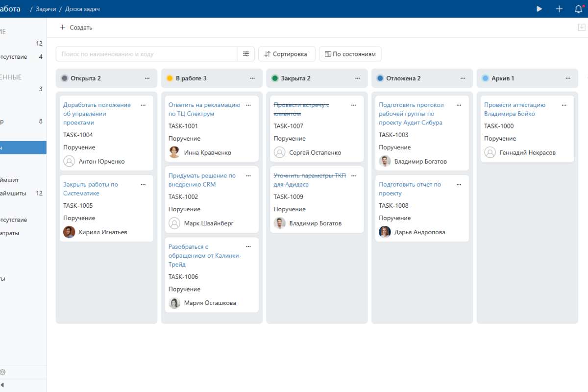Open task Уточнить параметры ТКП для Адидаса
This screenshot has height=392, width=588.
[x=310, y=180]
